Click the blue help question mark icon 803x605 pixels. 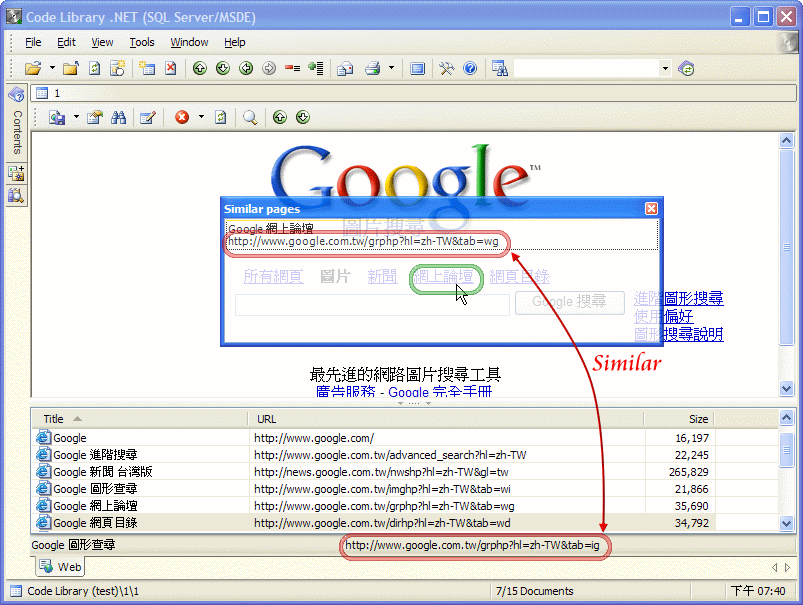click(470, 68)
